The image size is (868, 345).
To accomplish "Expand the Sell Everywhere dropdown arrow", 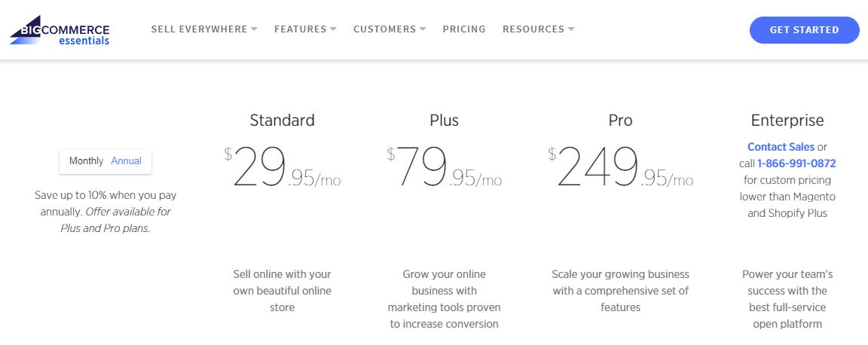I will click(x=254, y=29).
